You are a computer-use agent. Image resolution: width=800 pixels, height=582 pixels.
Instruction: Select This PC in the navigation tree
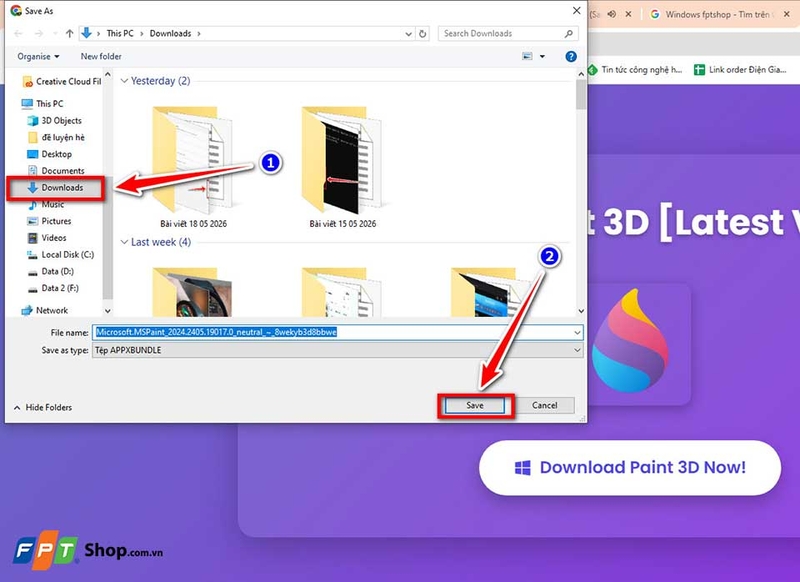[x=43, y=104]
